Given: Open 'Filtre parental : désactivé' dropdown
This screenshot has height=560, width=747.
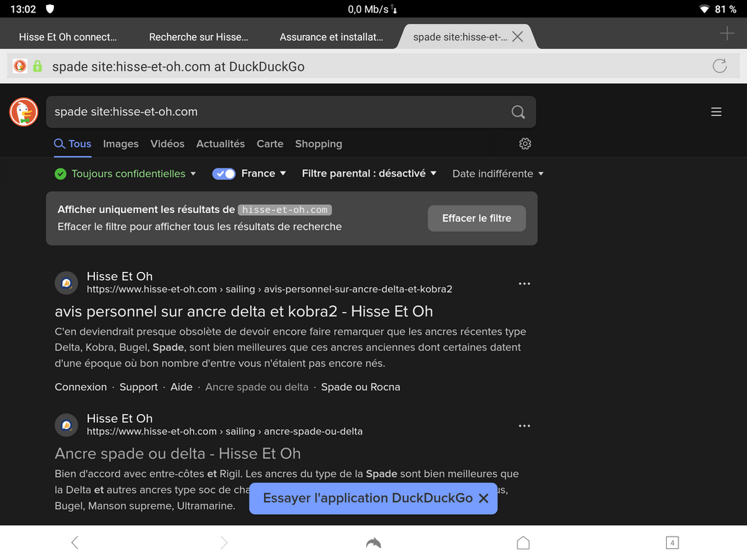Looking at the screenshot, I should [369, 174].
